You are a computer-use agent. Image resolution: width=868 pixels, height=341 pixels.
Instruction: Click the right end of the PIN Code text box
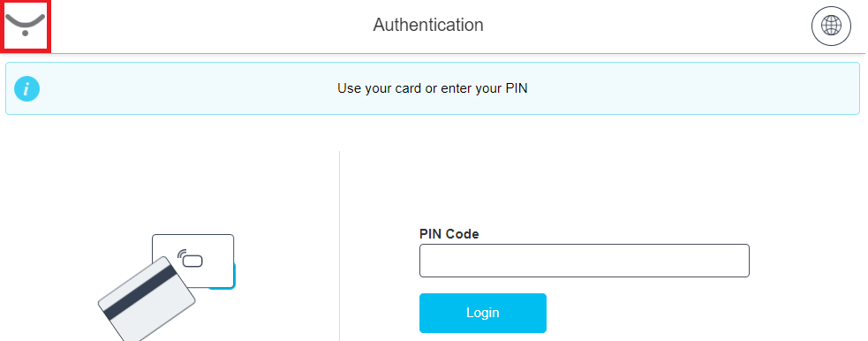click(736, 261)
